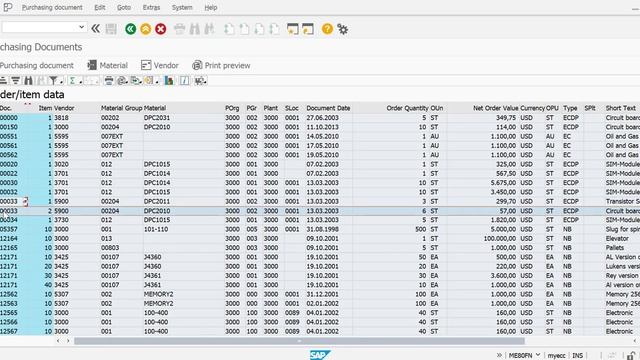Open the Customize Local Layout gear icon
Viewport: 640px width, 360px height.
(343, 29)
